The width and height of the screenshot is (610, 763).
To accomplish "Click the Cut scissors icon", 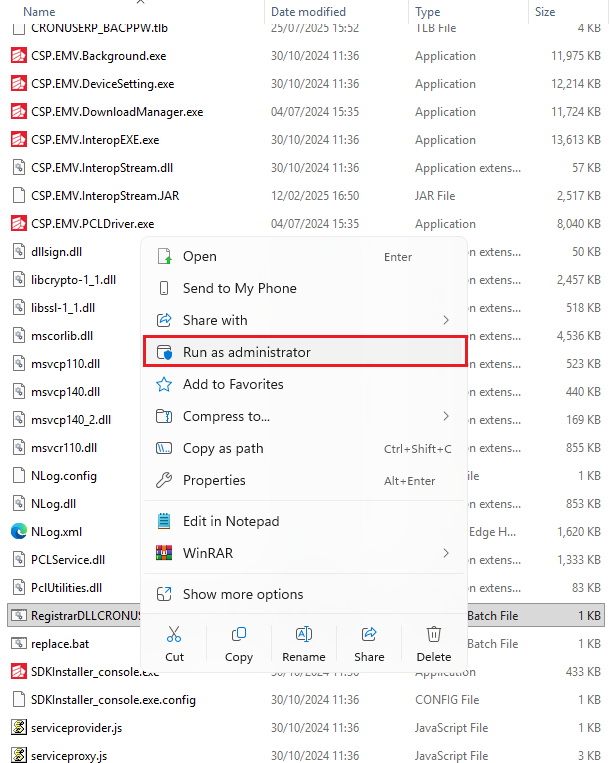I will [174, 634].
